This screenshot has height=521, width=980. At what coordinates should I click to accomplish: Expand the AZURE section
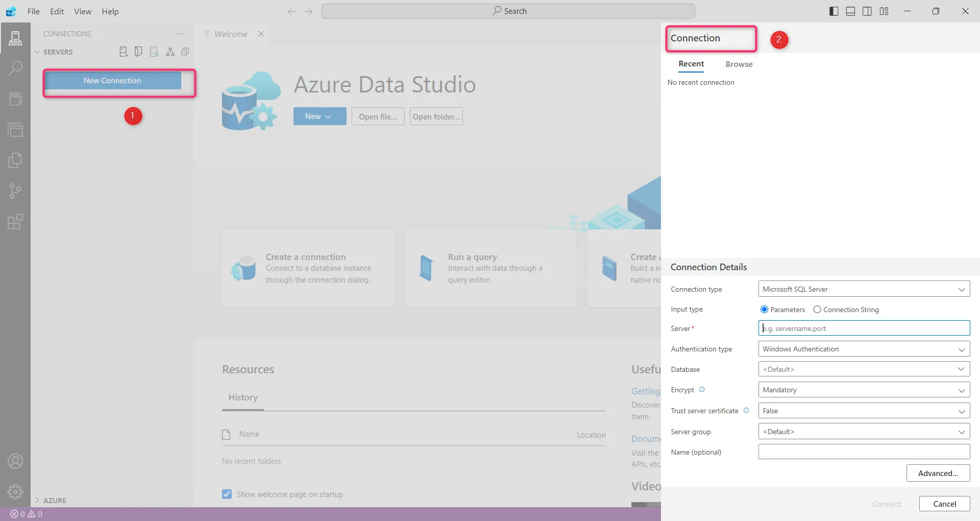(x=50, y=501)
